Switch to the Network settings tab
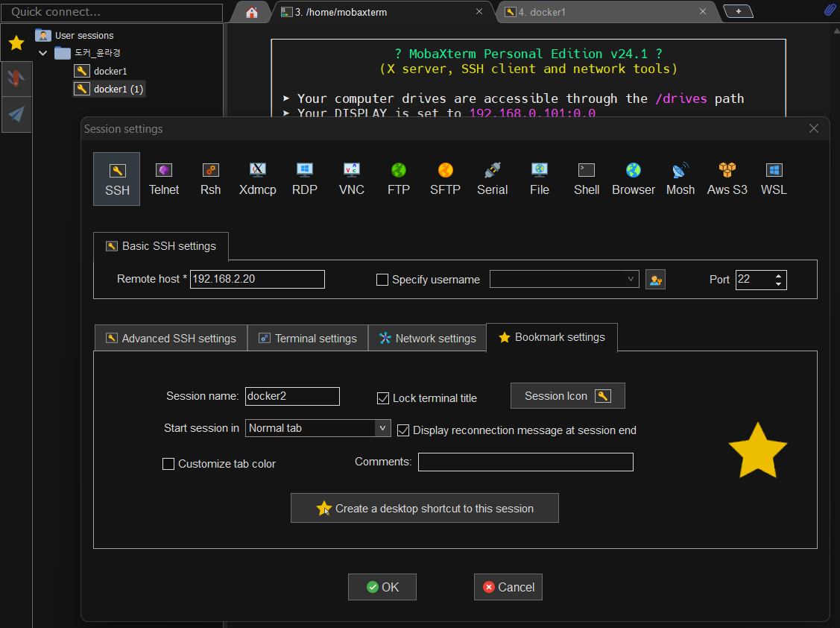This screenshot has width=840, height=628. (x=428, y=339)
